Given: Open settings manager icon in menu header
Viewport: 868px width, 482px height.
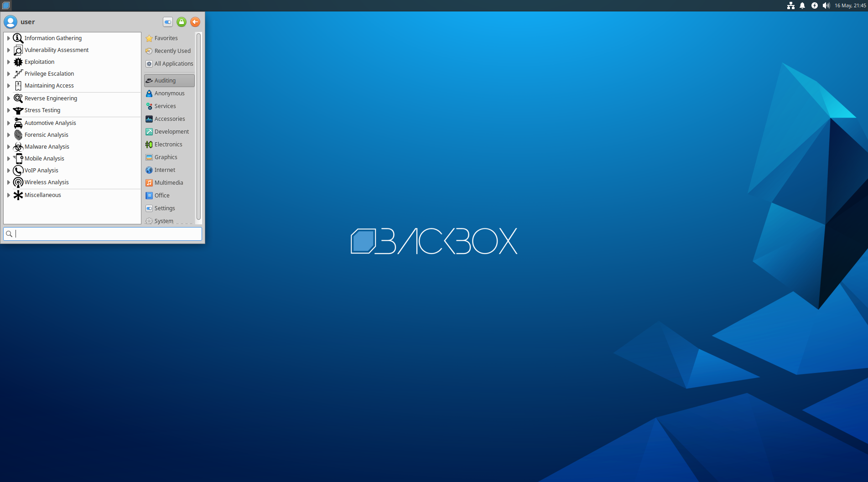Looking at the screenshot, I should tap(168, 22).
